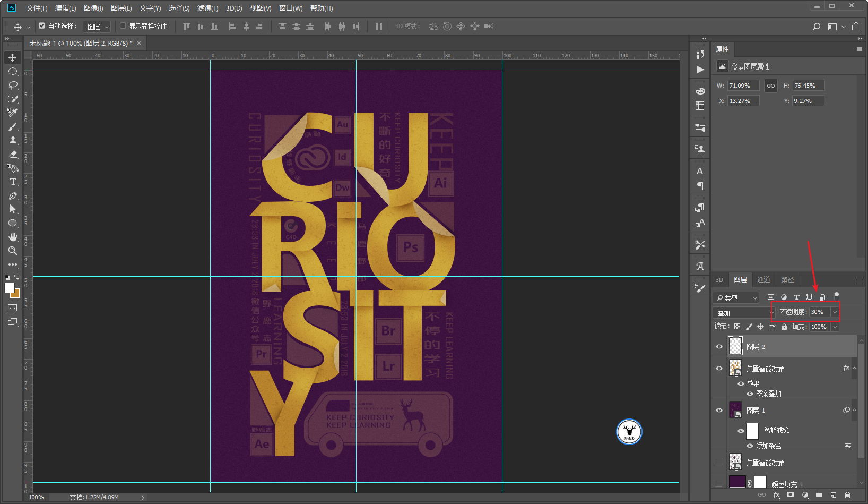Open the 图像(I) menu

[x=93, y=8]
